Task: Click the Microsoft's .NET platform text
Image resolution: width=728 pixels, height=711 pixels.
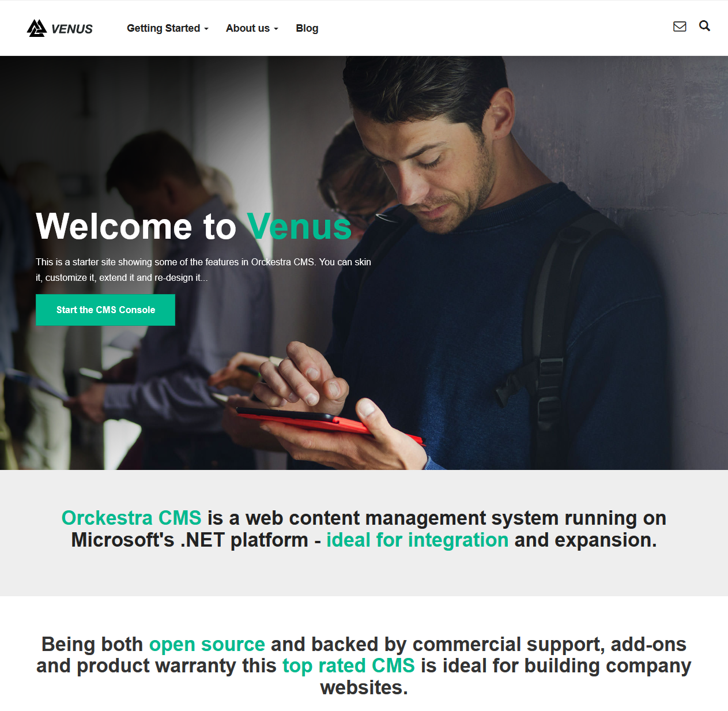Action: point(190,540)
